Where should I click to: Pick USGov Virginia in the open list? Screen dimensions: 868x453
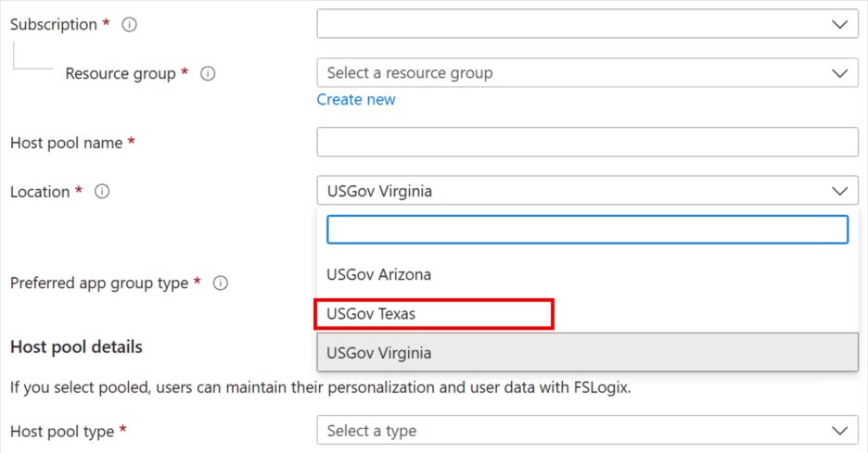click(x=379, y=353)
